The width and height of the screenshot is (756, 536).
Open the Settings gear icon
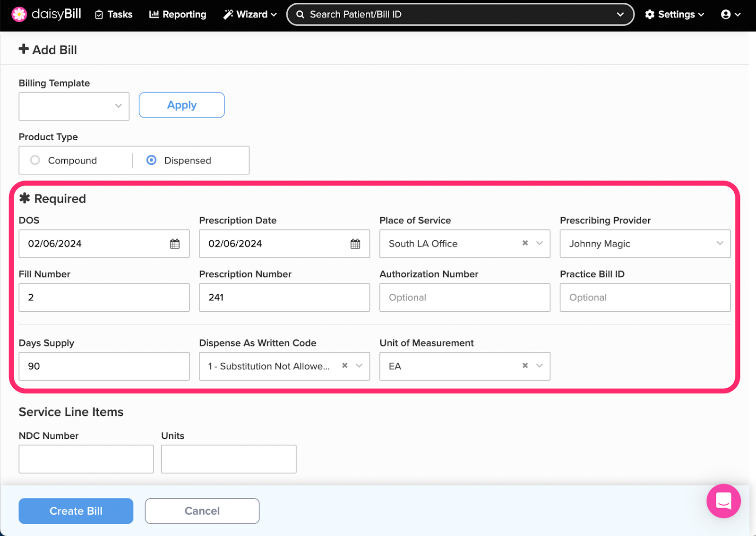(x=650, y=14)
